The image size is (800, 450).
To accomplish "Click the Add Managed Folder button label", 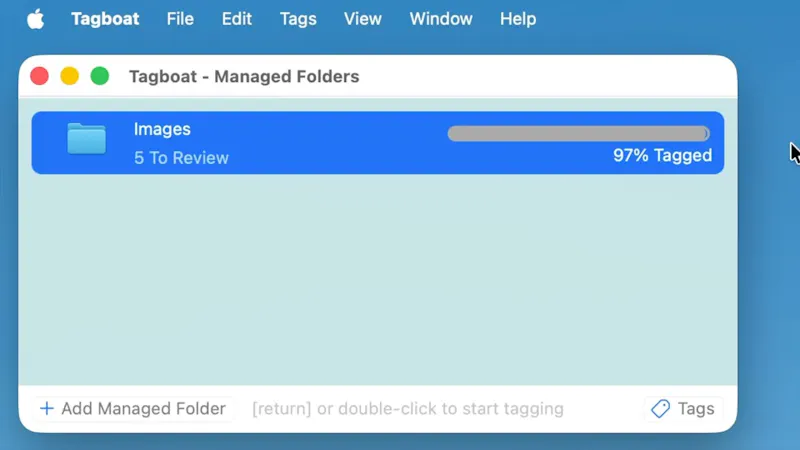I will [143, 408].
